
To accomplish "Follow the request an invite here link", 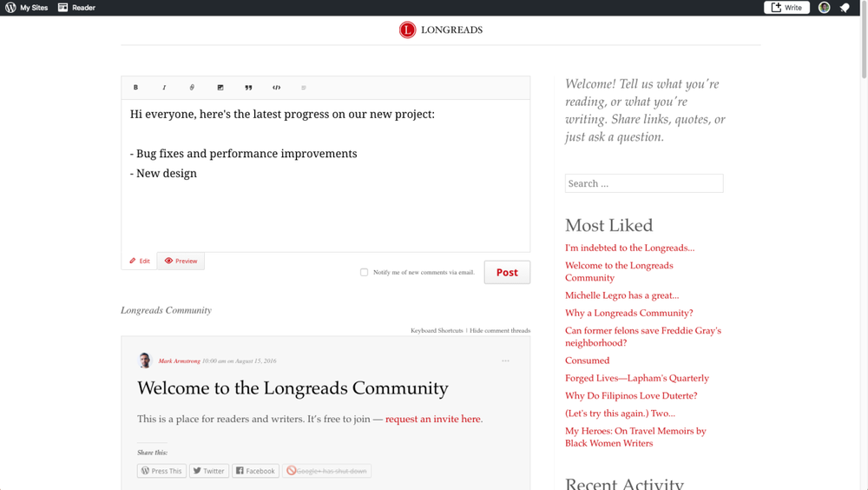I will point(433,419).
